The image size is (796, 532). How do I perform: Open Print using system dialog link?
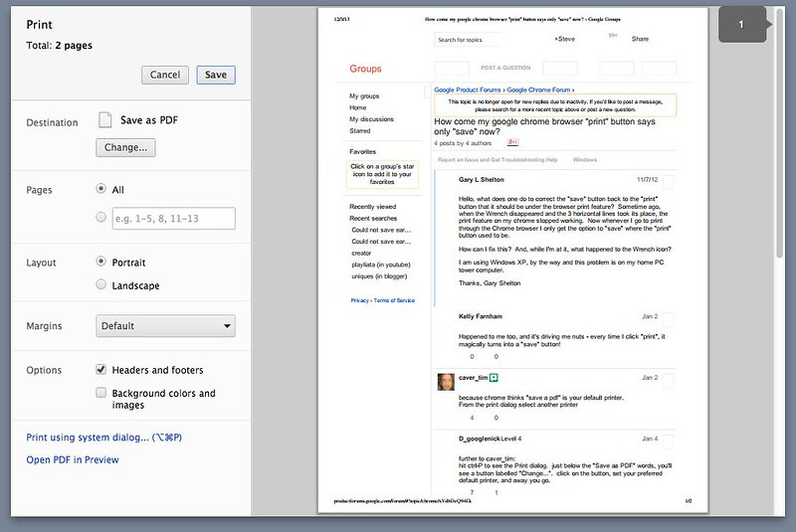click(x=104, y=438)
